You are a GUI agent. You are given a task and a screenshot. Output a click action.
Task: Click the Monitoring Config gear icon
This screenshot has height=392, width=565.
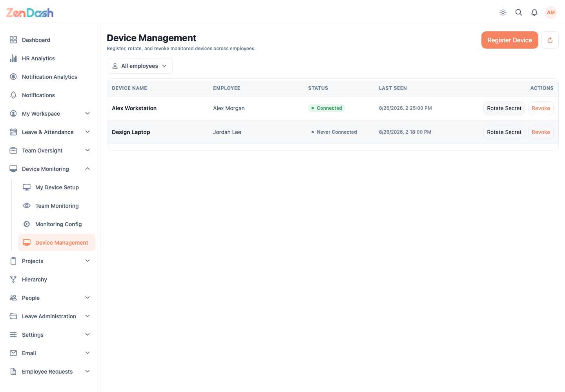point(27,224)
